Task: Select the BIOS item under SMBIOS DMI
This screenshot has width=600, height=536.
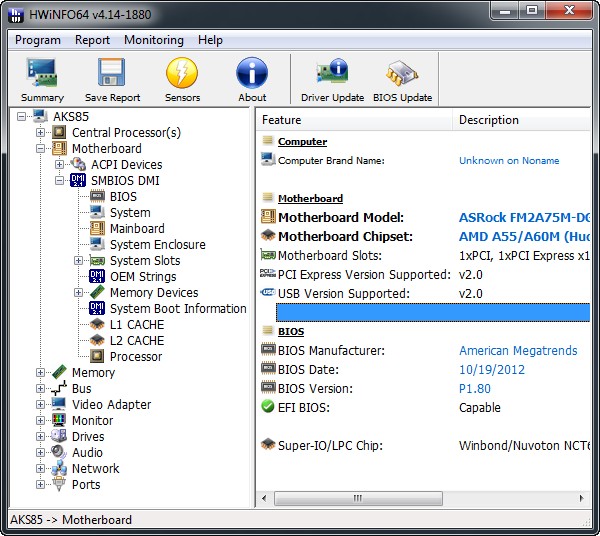Action: click(x=123, y=196)
